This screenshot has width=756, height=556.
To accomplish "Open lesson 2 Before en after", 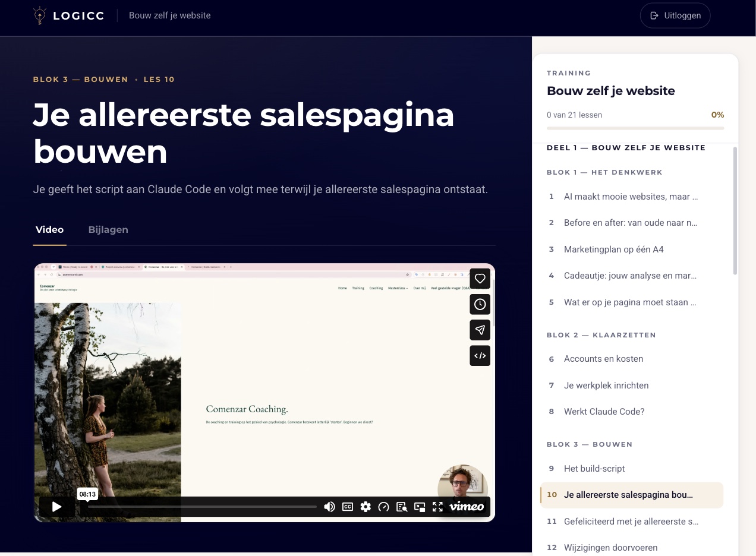I will 632,223.
